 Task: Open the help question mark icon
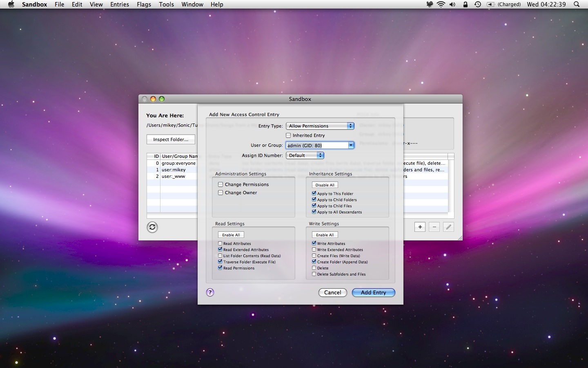click(210, 293)
